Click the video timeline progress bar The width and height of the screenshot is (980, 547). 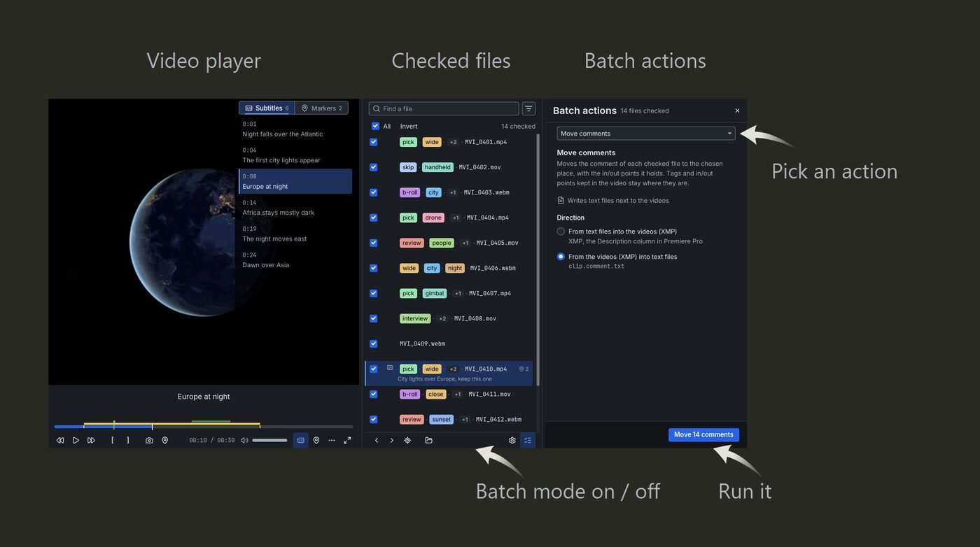coord(204,426)
